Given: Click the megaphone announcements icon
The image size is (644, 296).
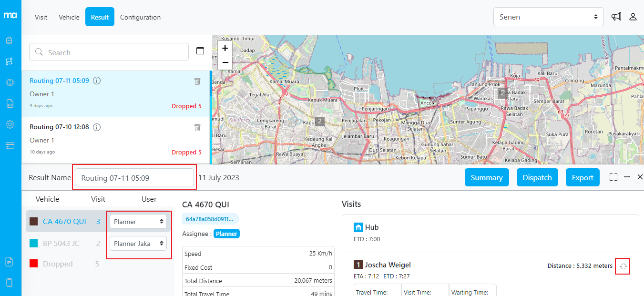Looking at the screenshot, I should pyautogui.click(x=616, y=17).
